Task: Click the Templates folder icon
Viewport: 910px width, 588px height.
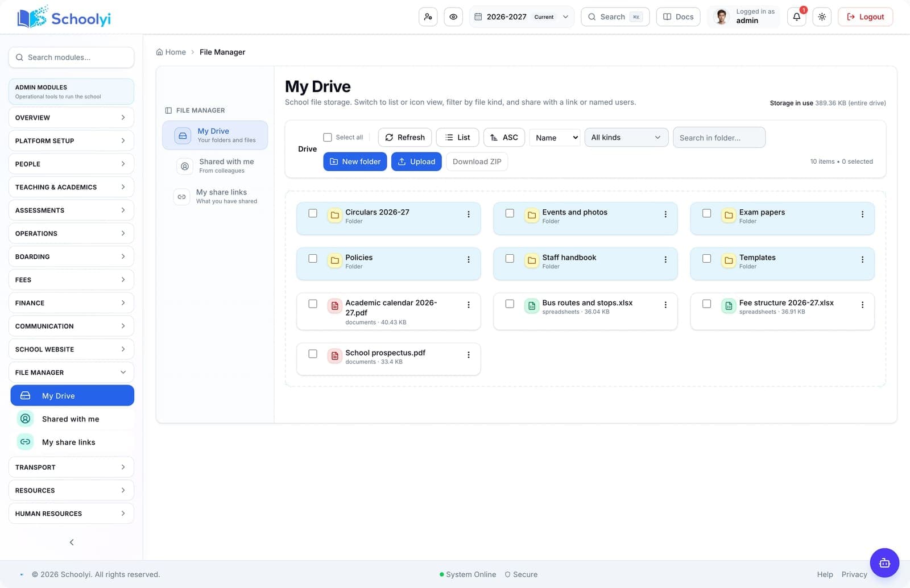Action: click(x=729, y=260)
